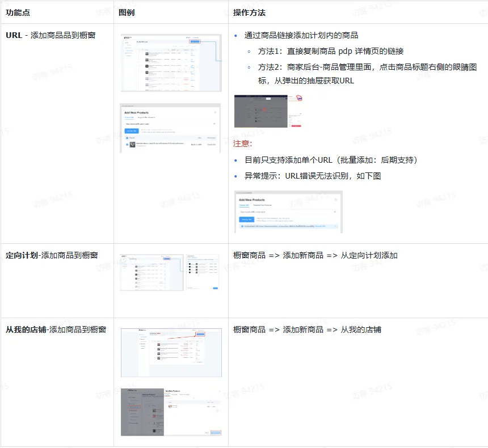Click the line 目前只支持添加单个URL
The height and width of the screenshot is (448, 488).
[331, 160]
